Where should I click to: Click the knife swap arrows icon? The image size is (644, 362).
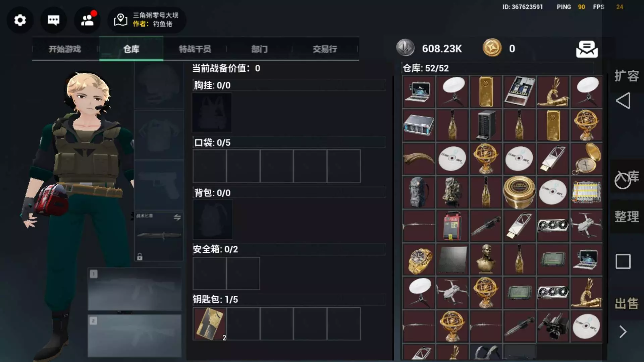(177, 217)
